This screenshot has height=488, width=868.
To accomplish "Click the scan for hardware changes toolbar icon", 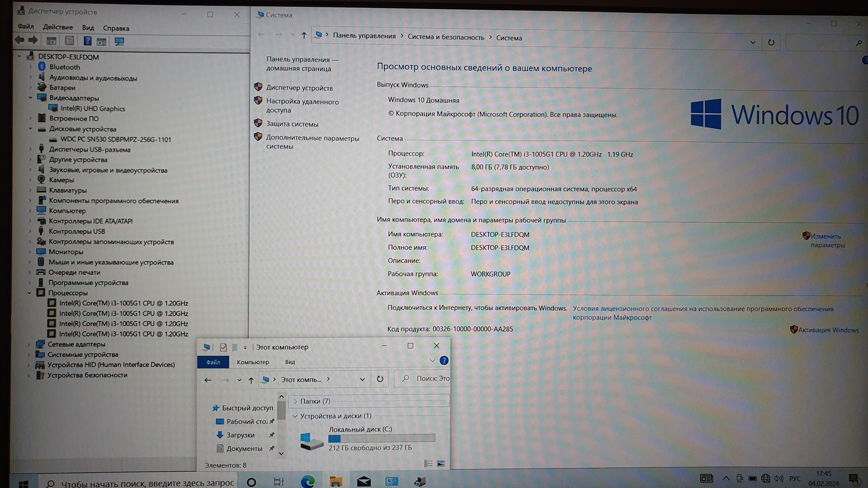I will click(x=120, y=42).
